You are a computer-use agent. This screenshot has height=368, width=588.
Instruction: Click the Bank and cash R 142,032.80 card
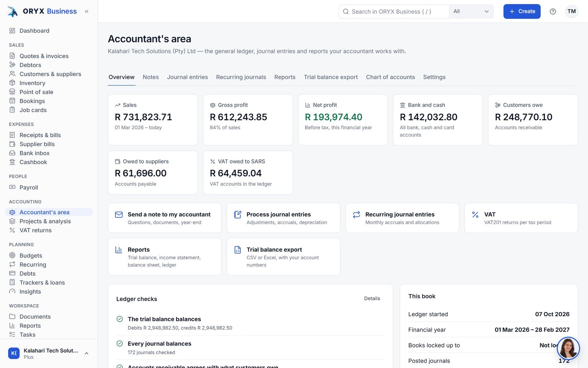pos(438,120)
